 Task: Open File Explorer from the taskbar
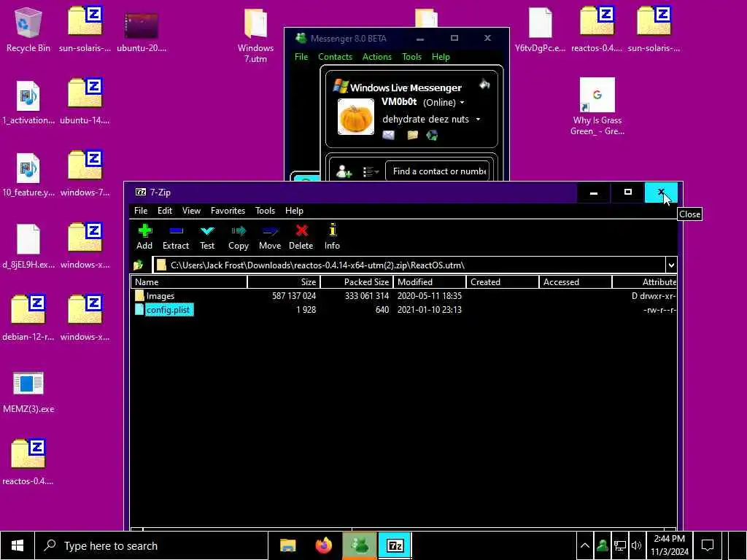[287, 545]
